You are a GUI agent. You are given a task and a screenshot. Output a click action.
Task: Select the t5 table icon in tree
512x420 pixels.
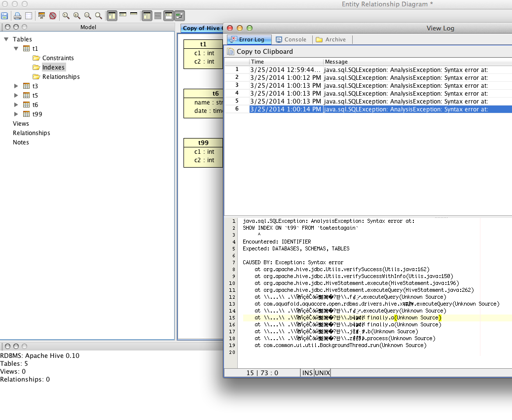pyautogui.click(x=27, y=95)
